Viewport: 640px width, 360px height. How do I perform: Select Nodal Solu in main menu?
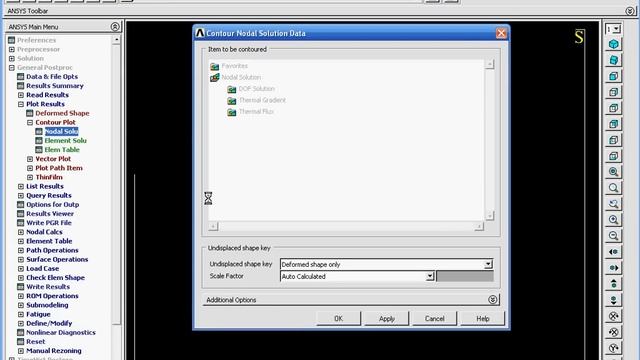point(61,131)
